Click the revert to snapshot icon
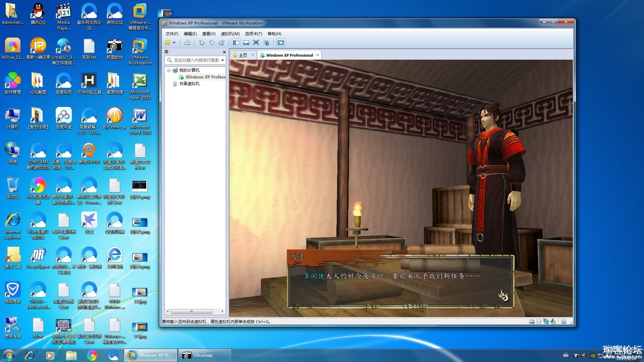Image resolution: width=644 pixels, height=362 pixels. (x=211, y=43)
